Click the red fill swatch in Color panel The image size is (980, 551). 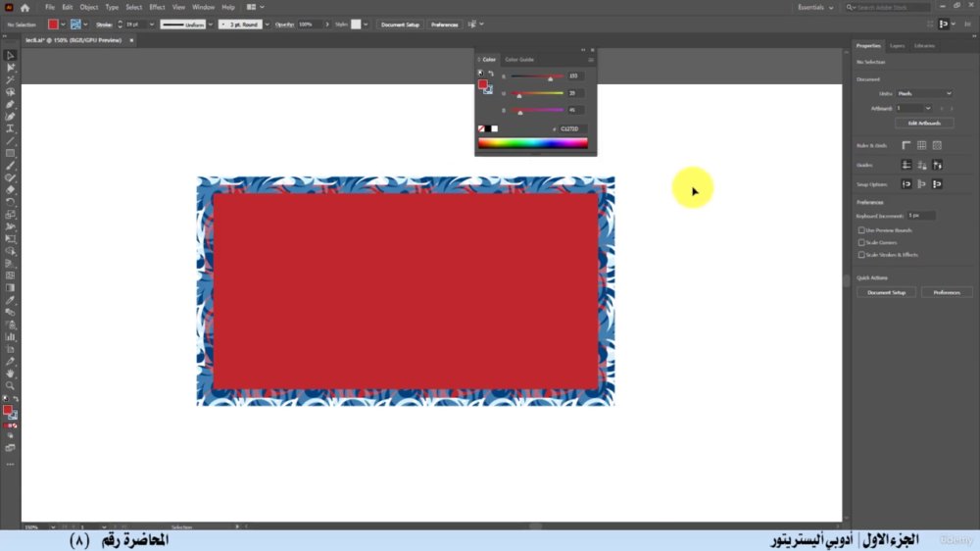tap(482, 84)
